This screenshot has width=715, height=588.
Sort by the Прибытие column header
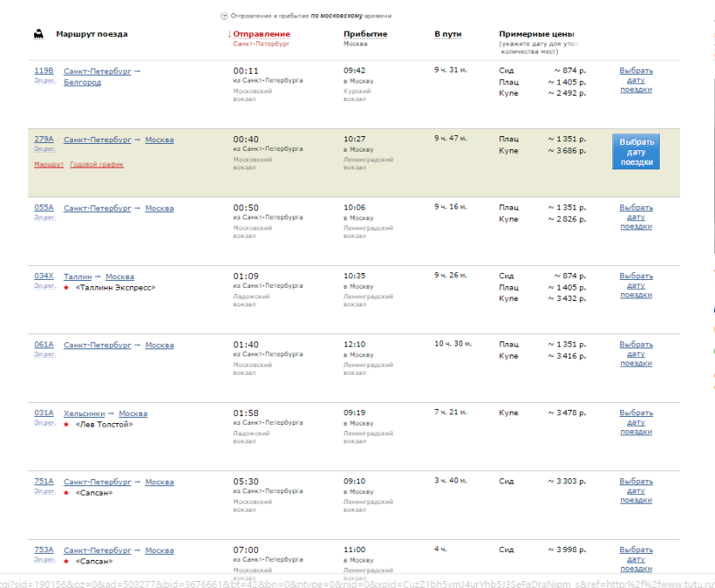pyautogui.click(x=365, y=34)
